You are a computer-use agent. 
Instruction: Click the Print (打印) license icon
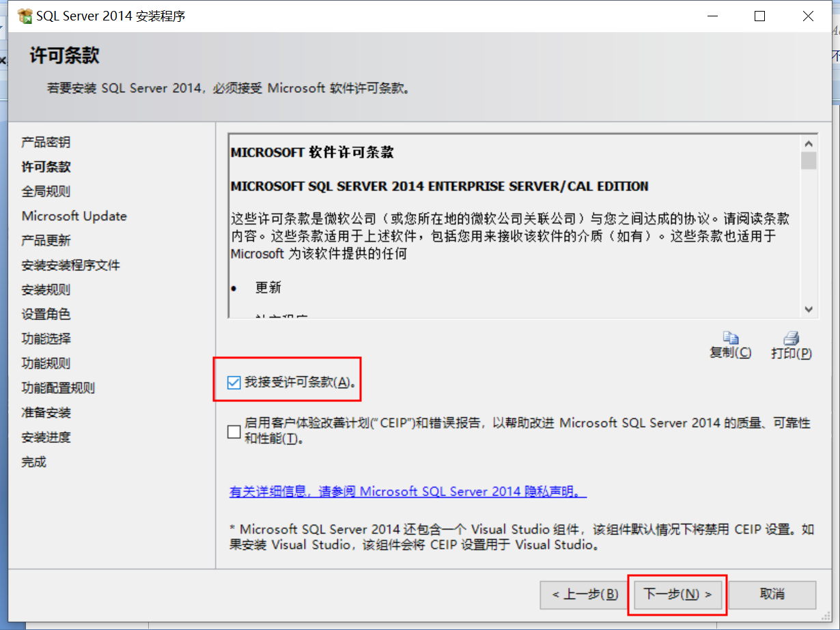coord(792,339)
